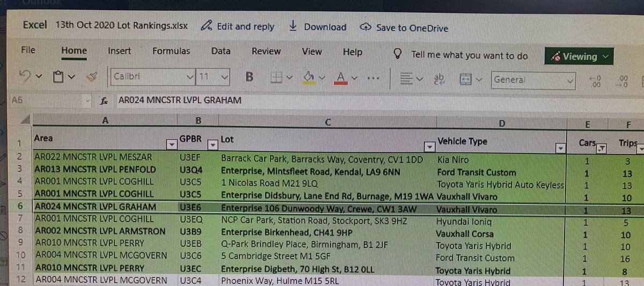Expand the Merge options arrow
The height and width of the screenshot is (286, 644).
click(x=478, y=79)
